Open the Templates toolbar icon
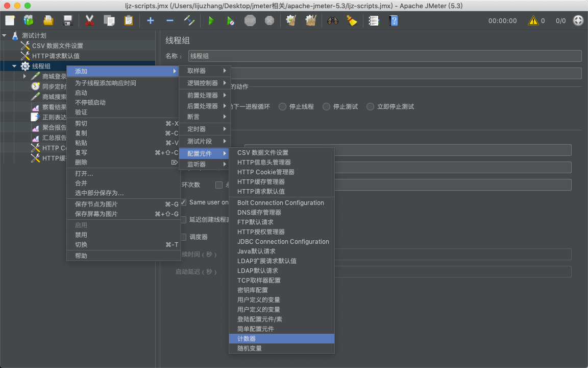Viewport: 588px width, 368px height. 29,20
